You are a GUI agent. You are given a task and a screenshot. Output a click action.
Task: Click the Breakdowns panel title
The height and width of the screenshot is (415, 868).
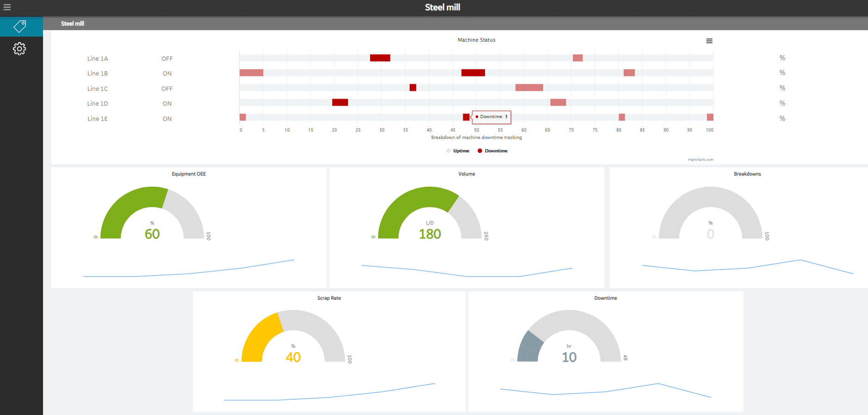coord(747,174)
